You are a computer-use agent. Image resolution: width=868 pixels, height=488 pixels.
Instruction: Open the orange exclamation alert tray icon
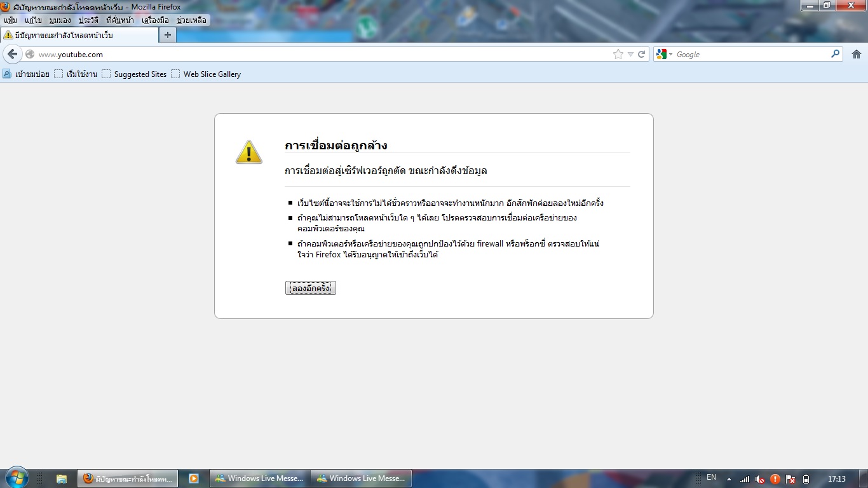click(x=775, y=478)
